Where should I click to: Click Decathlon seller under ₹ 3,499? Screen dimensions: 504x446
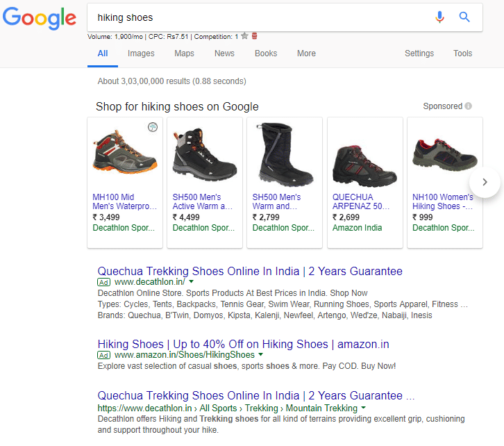tap(124, 228)
